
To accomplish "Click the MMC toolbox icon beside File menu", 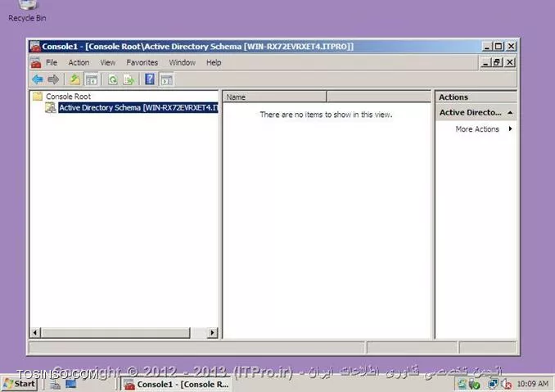I will [36, 63].
